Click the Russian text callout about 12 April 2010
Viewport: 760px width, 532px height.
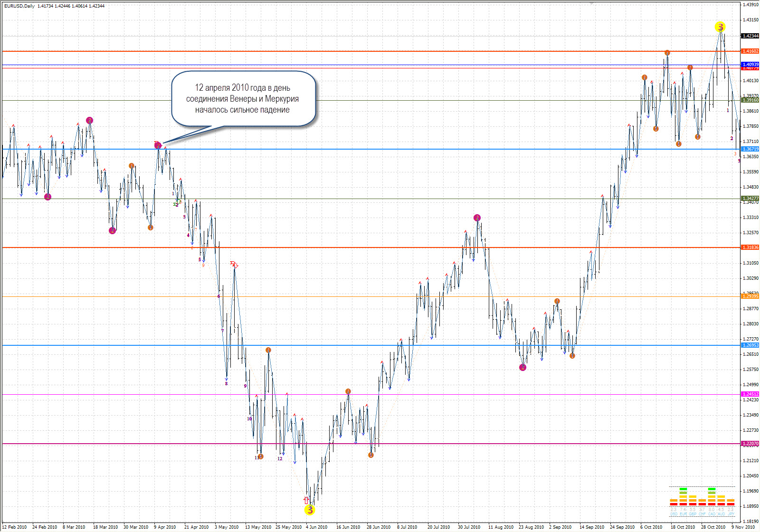tap(243, 99)
